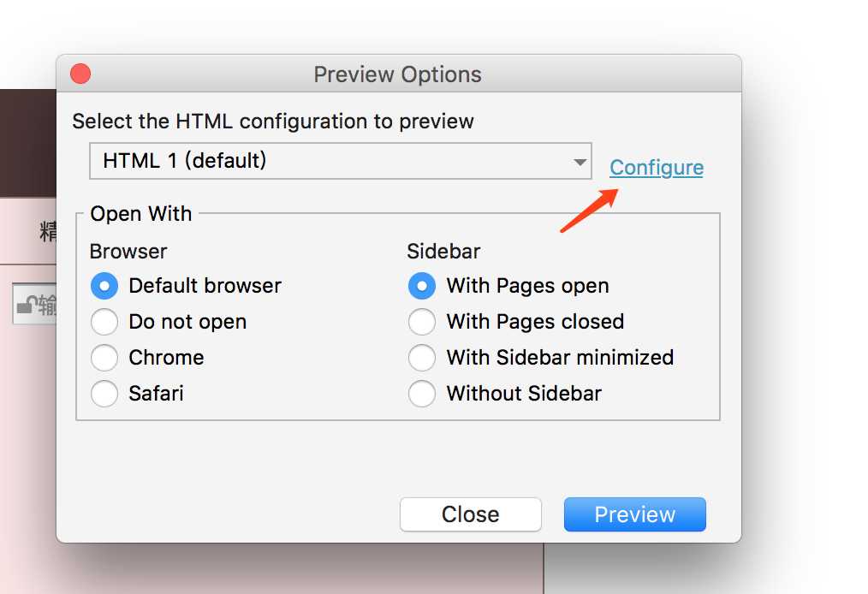The width and height of the screenshot is (868, 594).
Task: Click the Open With group label
Action: pyautogui.click(x=141, y=214)
